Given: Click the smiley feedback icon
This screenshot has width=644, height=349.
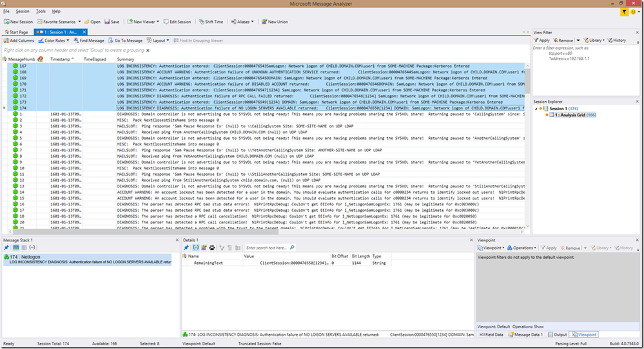Looking at the screenshot, I should [x=633, y=12].
